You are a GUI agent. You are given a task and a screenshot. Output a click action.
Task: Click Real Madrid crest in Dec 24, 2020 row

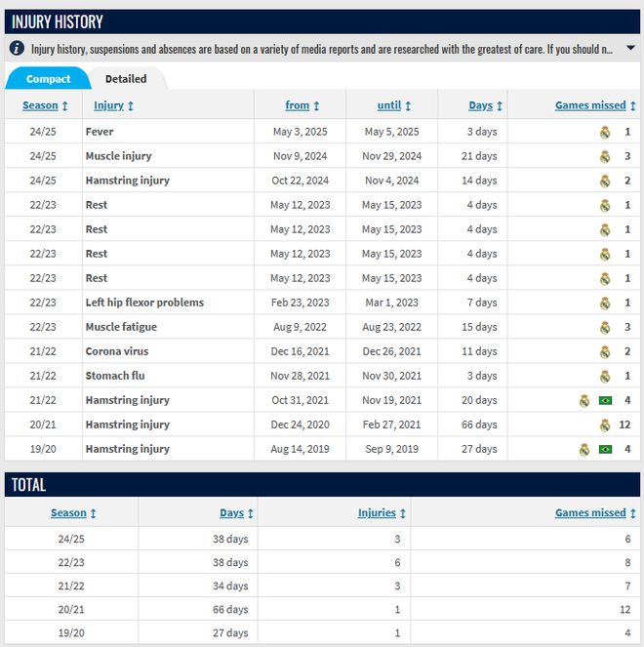point(605,425)
